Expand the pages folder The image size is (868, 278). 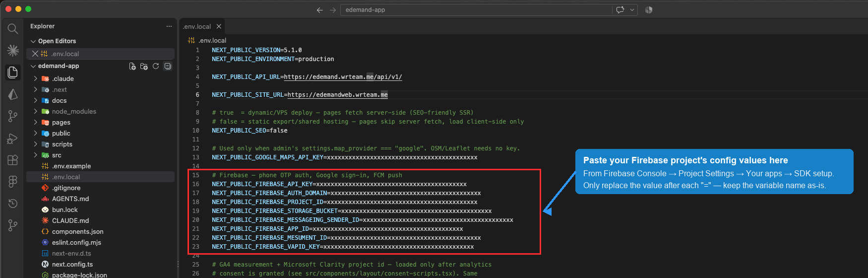pos(36,122)
